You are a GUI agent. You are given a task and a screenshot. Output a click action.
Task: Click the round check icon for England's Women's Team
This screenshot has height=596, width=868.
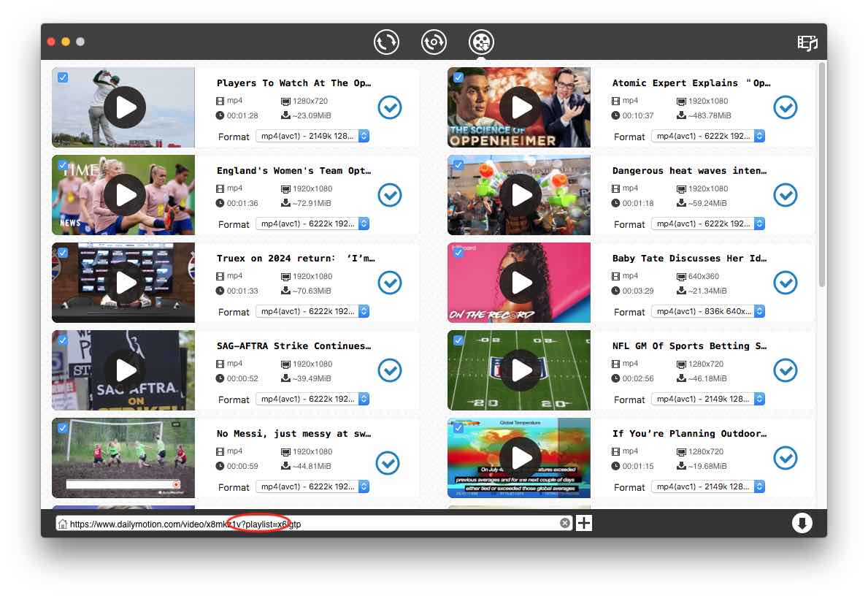click(x=390, y=195)
